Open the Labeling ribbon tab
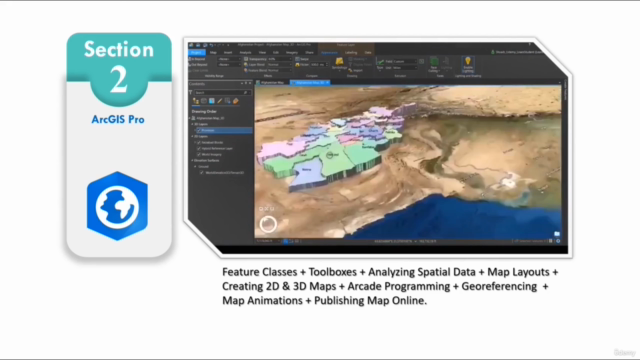 [351, 53]
